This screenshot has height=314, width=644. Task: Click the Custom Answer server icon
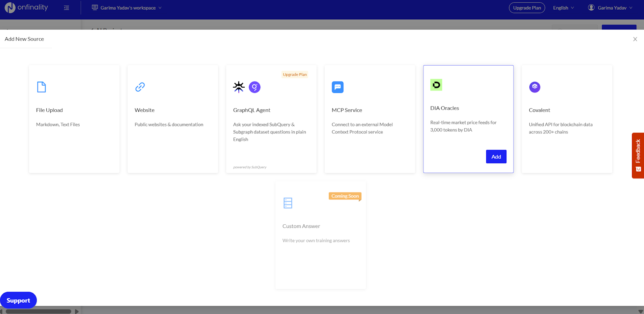pyautogui.click(x=288, y=203)
